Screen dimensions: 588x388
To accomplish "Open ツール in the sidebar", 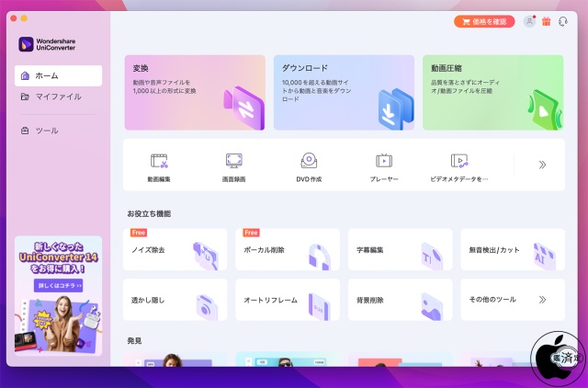I will tap(58, 131).
